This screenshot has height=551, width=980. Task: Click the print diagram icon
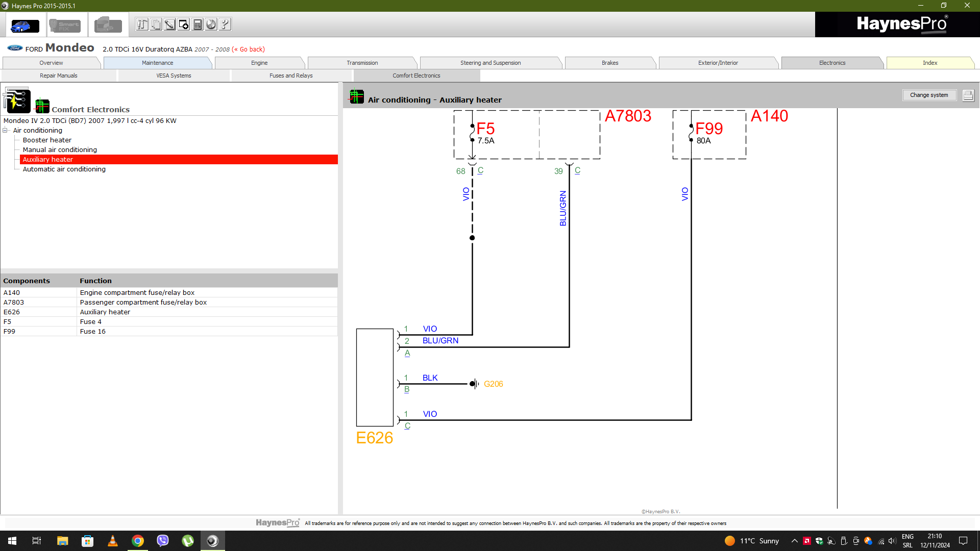968,95
